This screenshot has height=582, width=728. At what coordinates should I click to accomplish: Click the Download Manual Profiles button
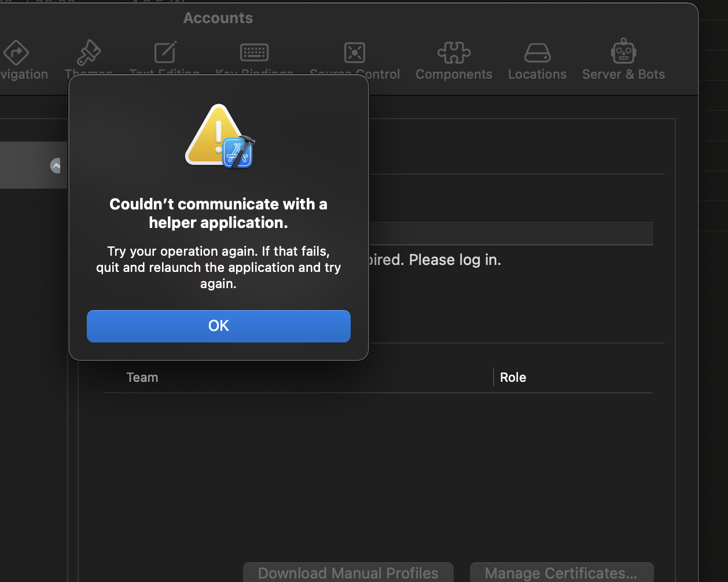tap(348, 573)
